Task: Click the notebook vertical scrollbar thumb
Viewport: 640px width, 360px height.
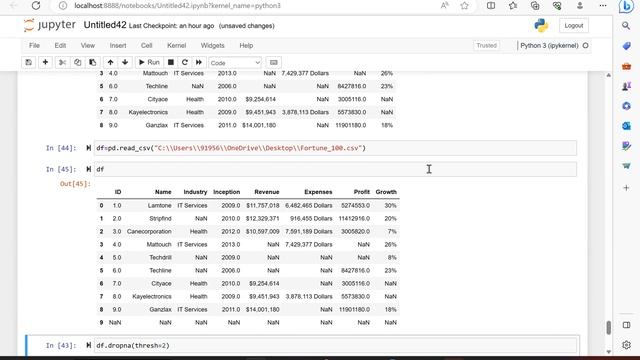Action: click(608, 328)
